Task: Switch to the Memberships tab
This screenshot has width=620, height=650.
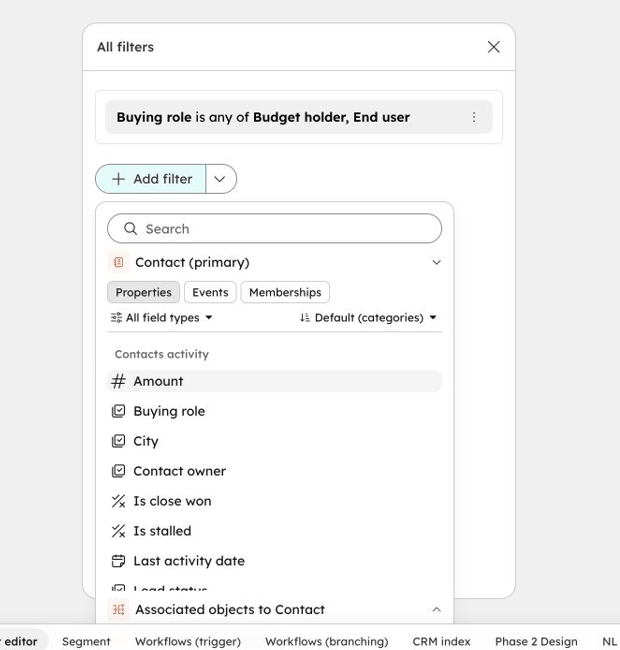Action: pyautogui.click(x=285, y=292)
